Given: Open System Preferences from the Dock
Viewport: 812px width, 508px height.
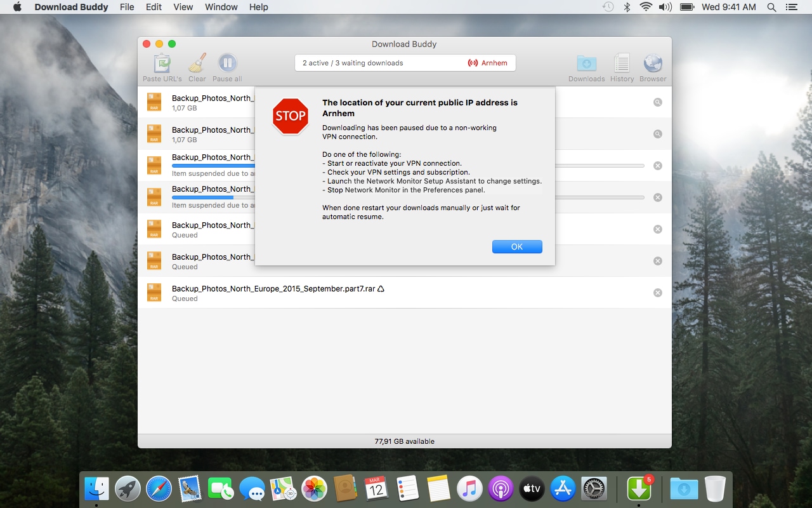Looking at the screenshot, I should (594, 489).
